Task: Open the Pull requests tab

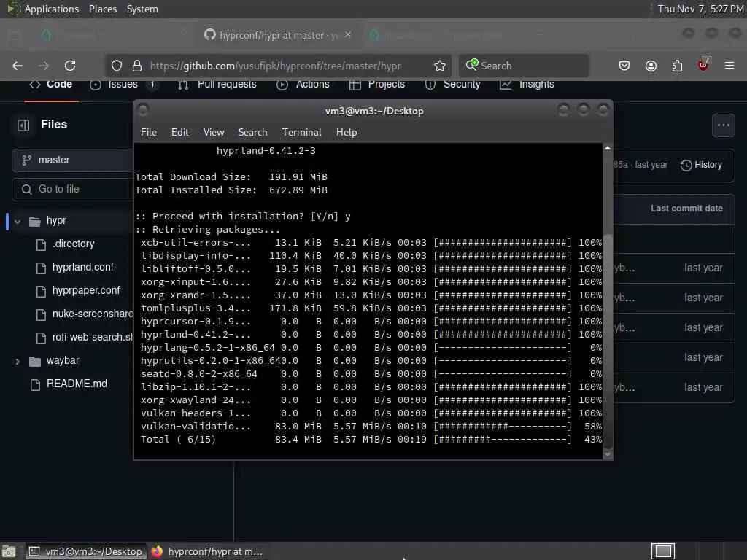Action: [x=217, y=85]
